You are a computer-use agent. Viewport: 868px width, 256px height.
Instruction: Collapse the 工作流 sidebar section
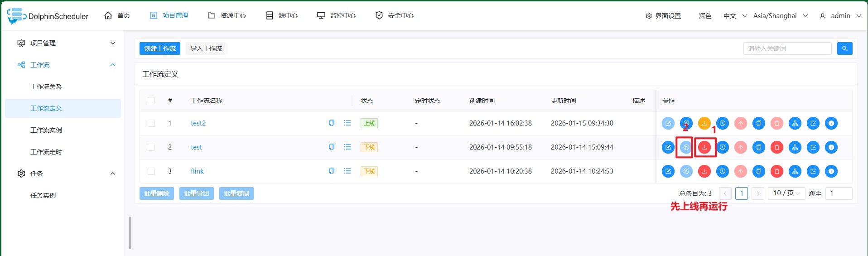click(x=113, y=65)
